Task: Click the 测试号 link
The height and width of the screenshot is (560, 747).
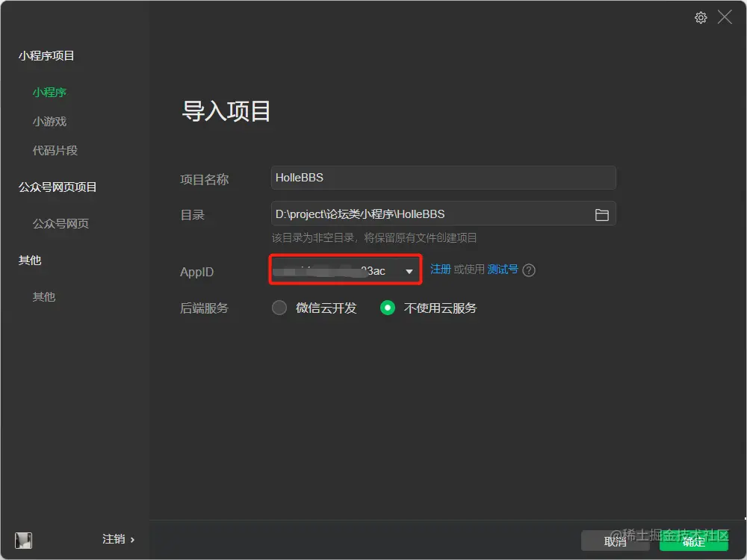Action: 503,269
